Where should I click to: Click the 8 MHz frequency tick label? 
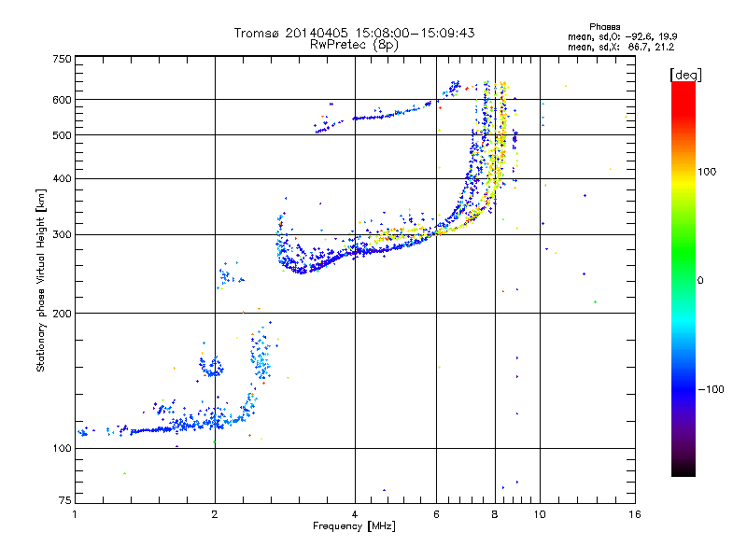[x=495, y=514]
